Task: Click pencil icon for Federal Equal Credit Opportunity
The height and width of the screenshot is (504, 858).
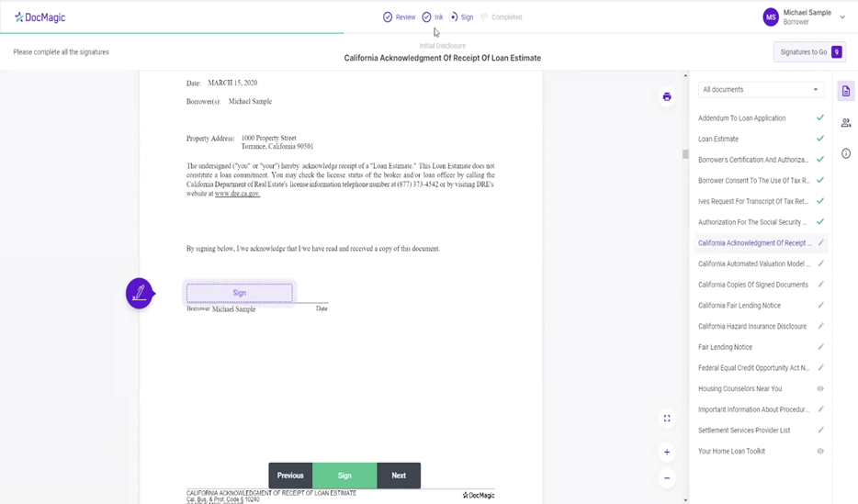Action: tap(820, 367)
